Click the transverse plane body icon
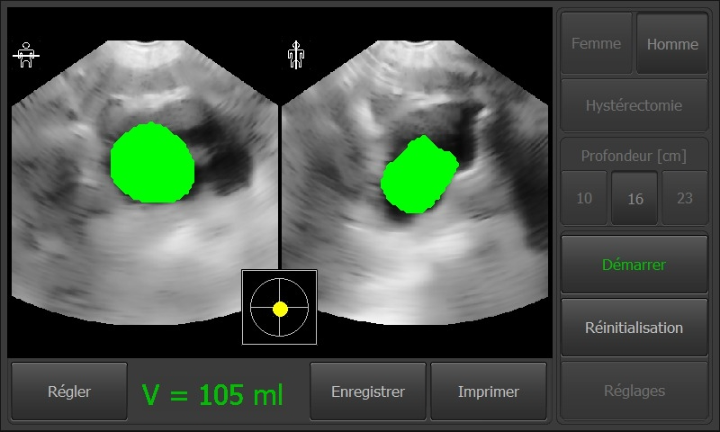This screenshot has height=432, width=720. (x=25, y=55)
